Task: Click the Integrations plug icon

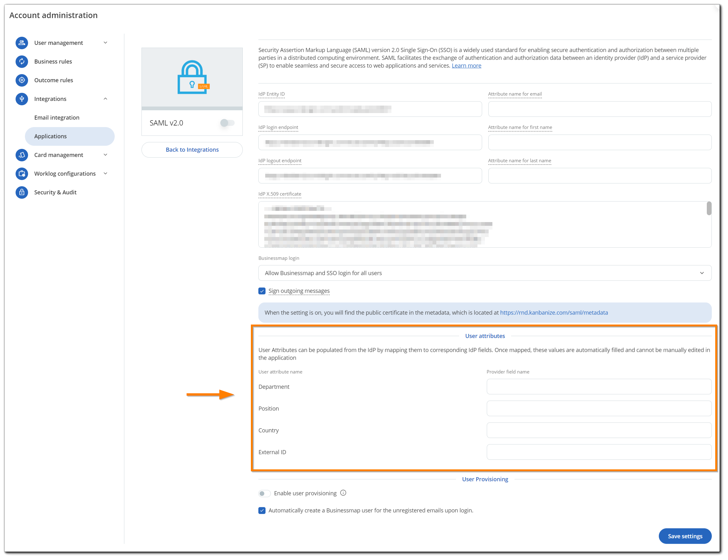Action: point(22,99)
